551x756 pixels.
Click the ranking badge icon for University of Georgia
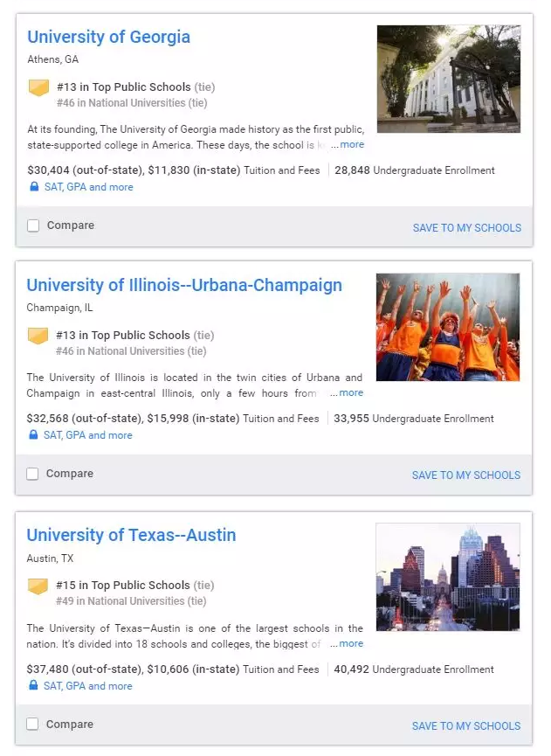coord(38,87)
